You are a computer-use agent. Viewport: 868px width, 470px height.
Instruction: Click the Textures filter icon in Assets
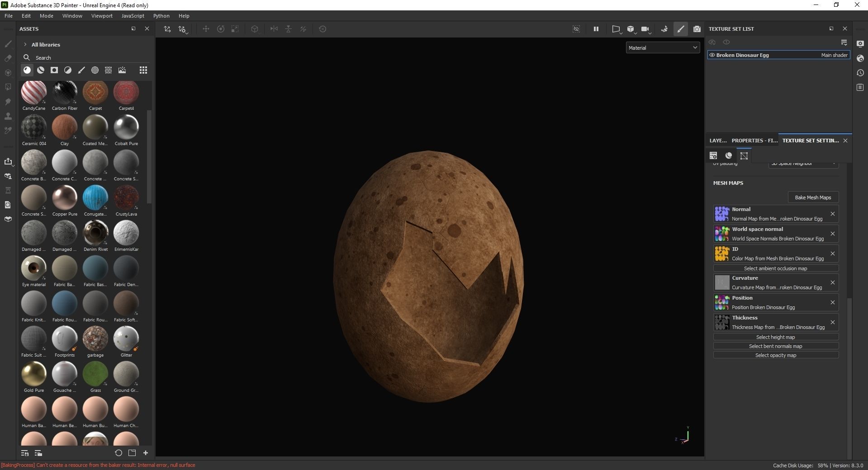tap(109, 70)
